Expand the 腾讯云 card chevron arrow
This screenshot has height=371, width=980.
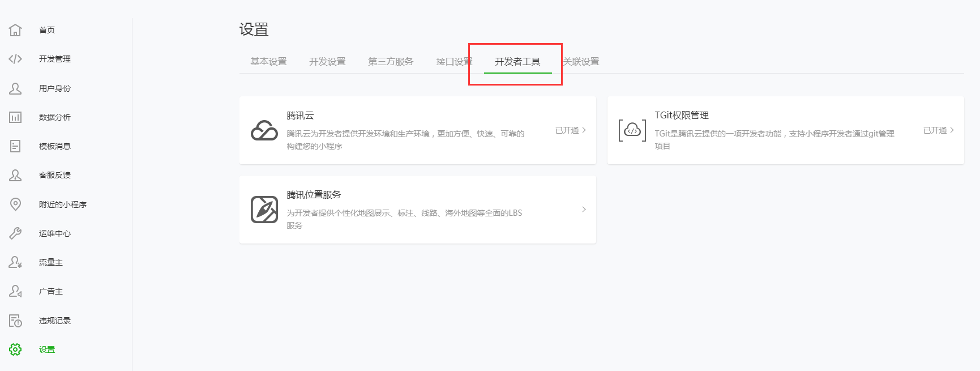[x=584, y=130]
